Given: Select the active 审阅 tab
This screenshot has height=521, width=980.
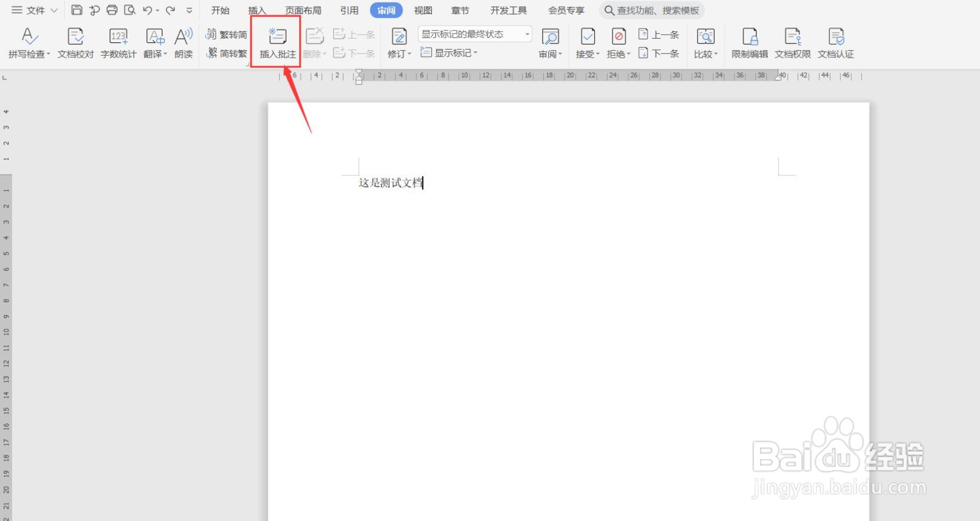Looking at the screenshot, I should [386, 10].
